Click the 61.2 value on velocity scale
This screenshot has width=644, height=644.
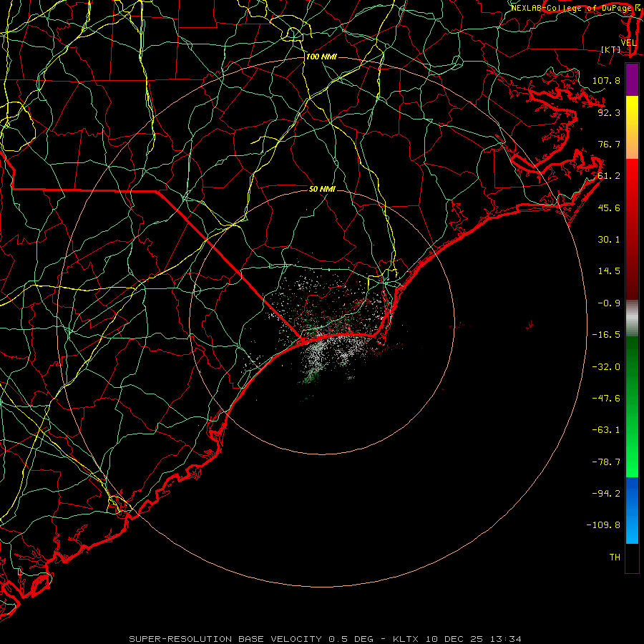pyautogui.click(x=609, y=176)
